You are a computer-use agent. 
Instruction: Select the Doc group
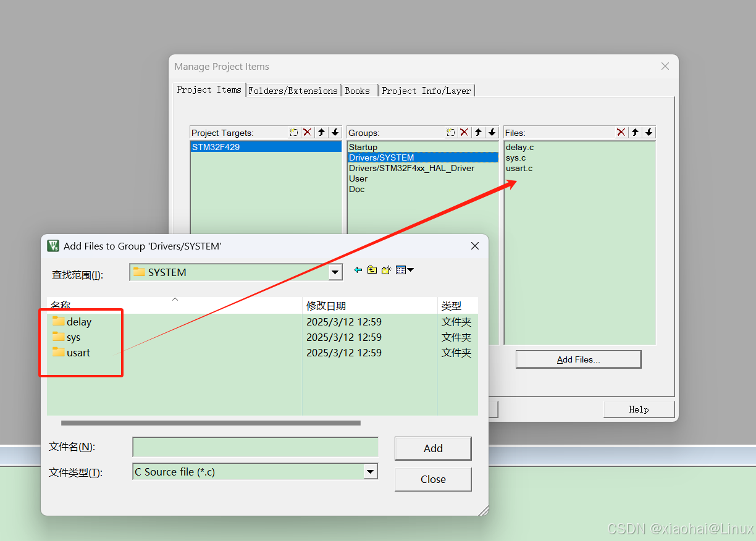(x=422, y=189)
